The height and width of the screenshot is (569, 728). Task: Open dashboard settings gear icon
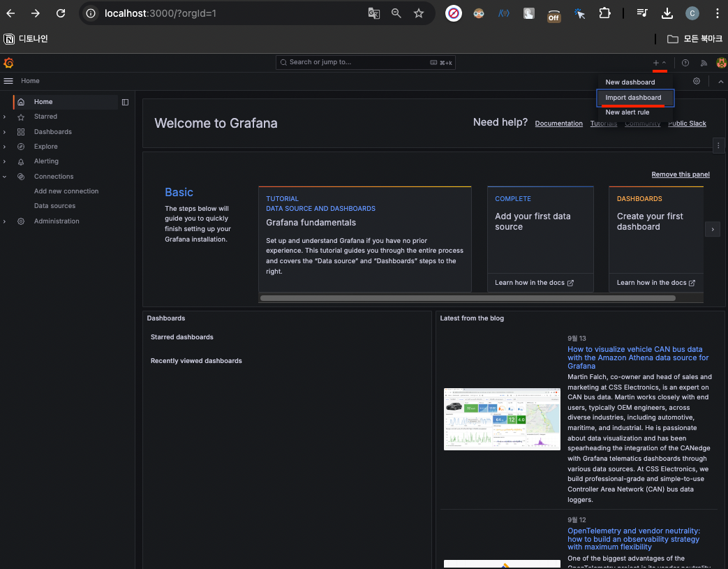[x=697, y=81]
